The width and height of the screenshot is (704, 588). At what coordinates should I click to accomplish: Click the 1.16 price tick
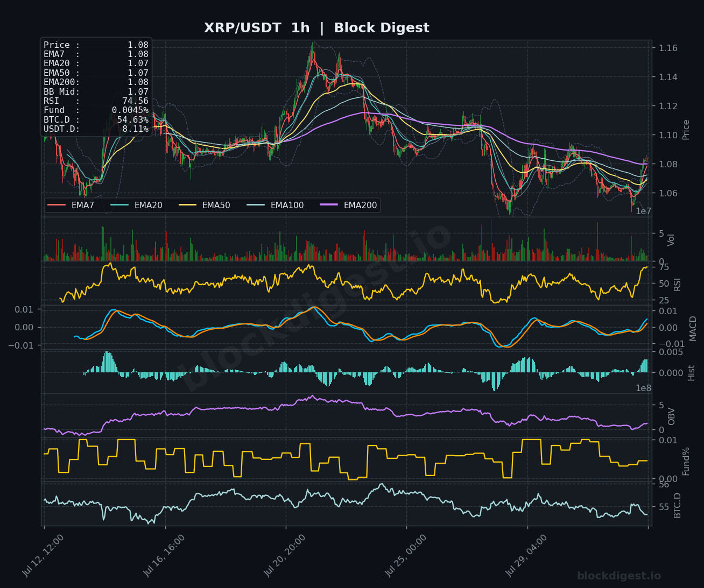pos(668,48)
